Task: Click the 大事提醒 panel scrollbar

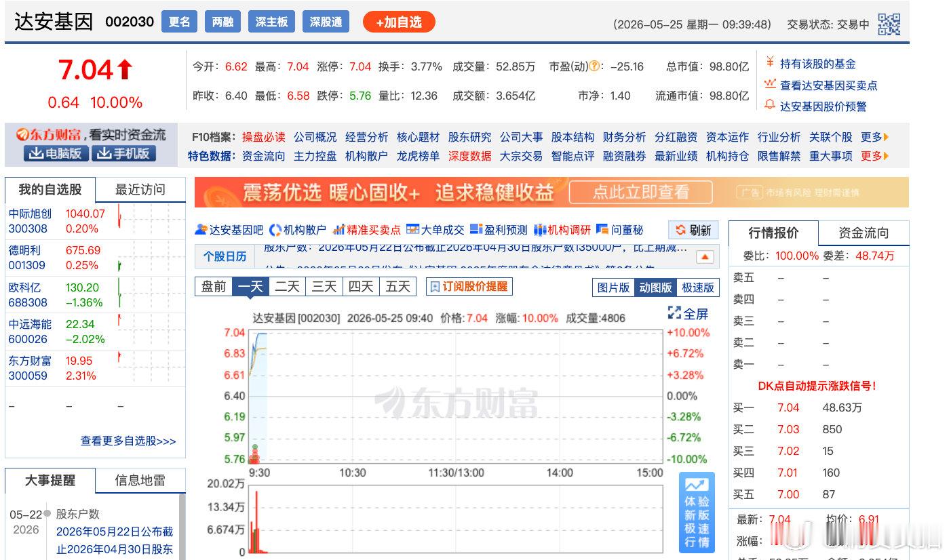Action: pos(182,527)
